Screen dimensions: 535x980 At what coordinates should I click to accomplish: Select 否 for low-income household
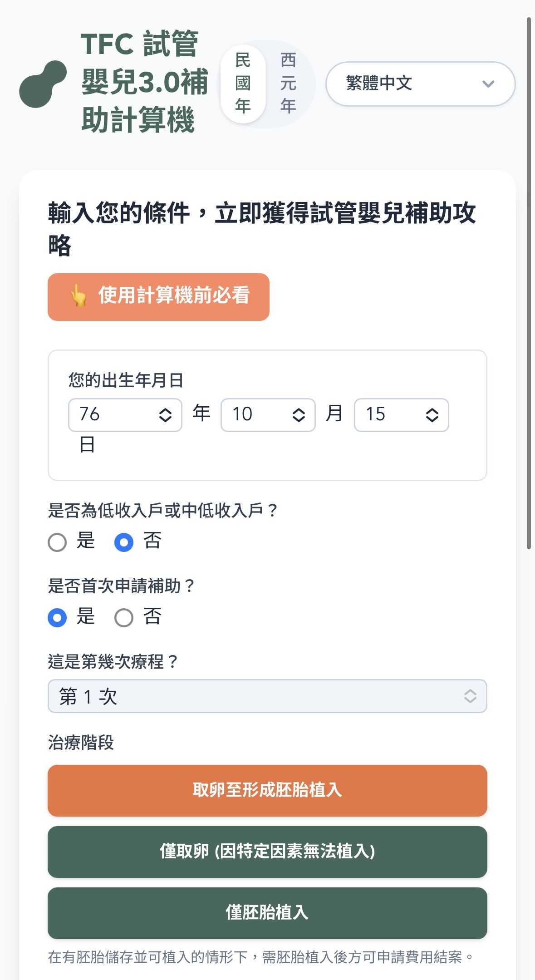click(x=124, y=542)
